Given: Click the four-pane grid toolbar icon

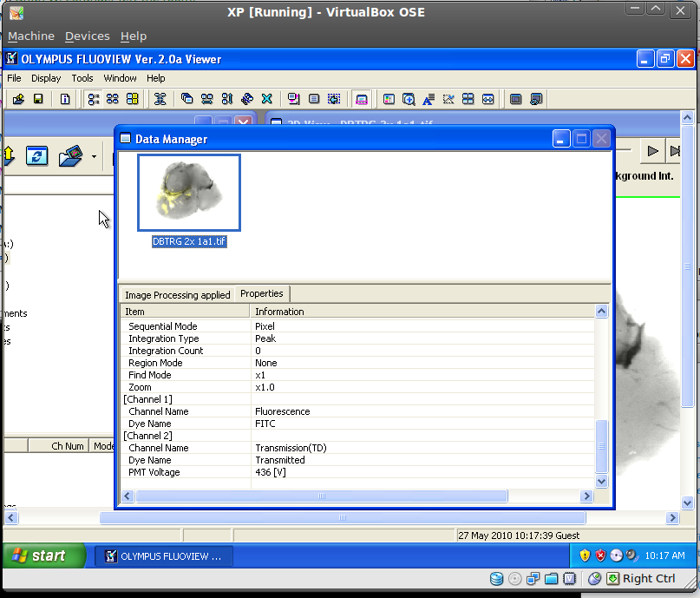Looking at the screenshot, I should pyautogui.click(x=468, y=99).
